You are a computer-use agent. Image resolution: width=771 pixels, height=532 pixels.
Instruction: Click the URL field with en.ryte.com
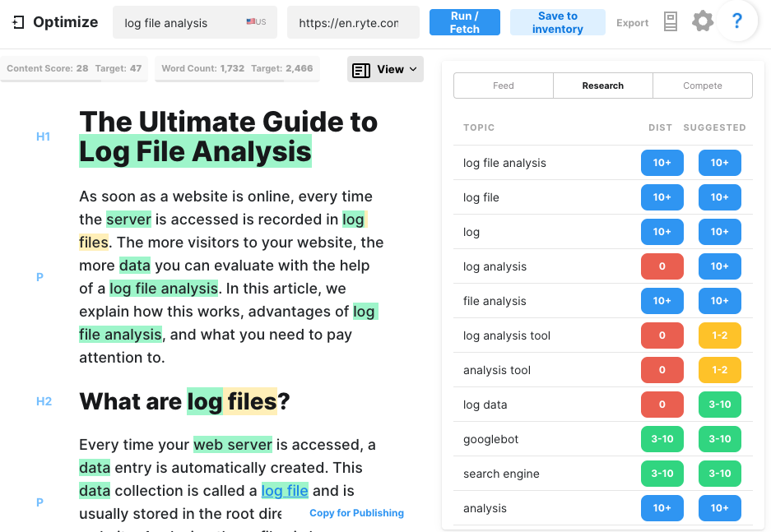tap(349, 23)
